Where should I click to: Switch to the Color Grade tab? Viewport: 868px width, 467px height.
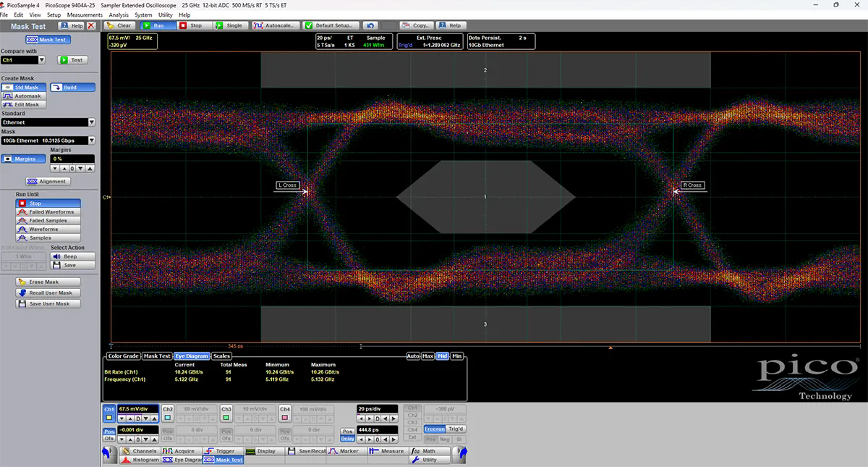pyautogui.click(x=122, y=356)
